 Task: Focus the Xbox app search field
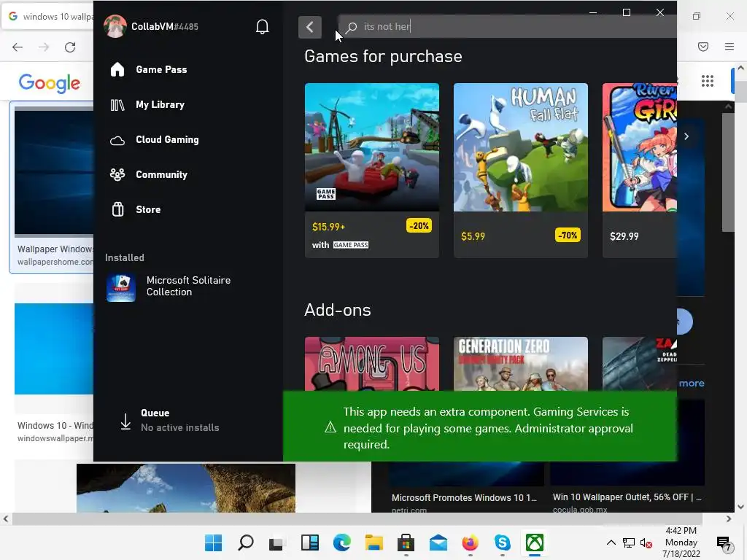point(508,27)
